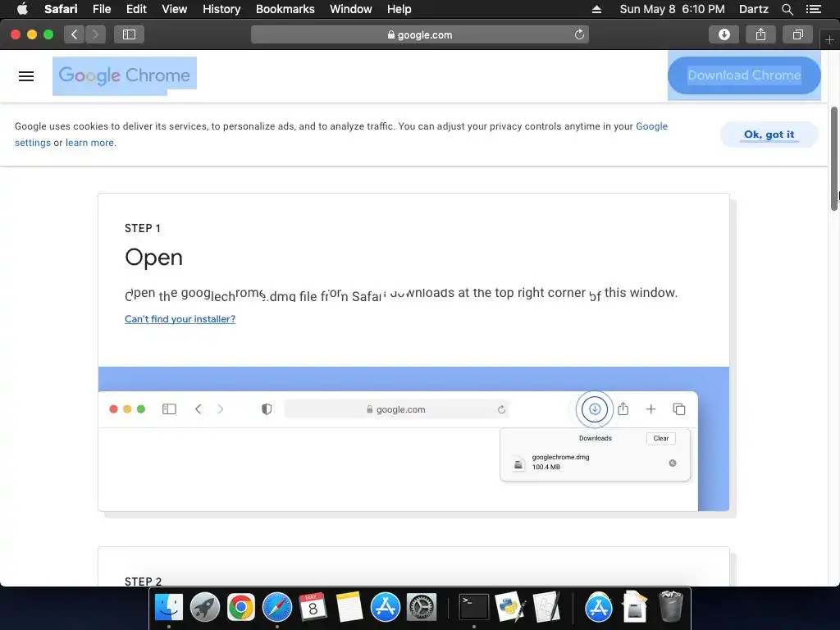The width and height of the screenshot is (840, 630).
Task: Open the paper and pen app in Dock
Action: pyautogui.click(x=546, y=608)
